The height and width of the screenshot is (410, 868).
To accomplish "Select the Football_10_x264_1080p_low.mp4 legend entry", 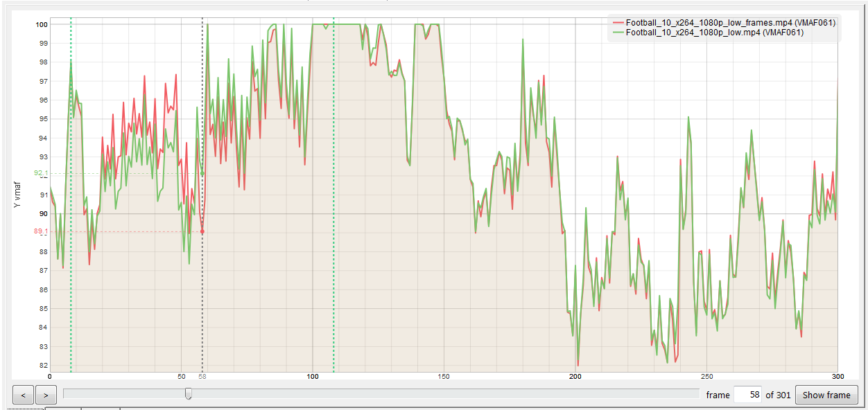I will pyautogui.click(x=707, y=32).
